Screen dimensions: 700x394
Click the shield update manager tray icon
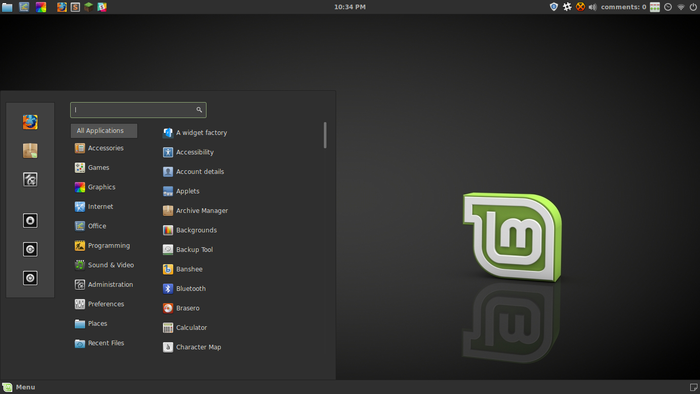click(554, 7)
